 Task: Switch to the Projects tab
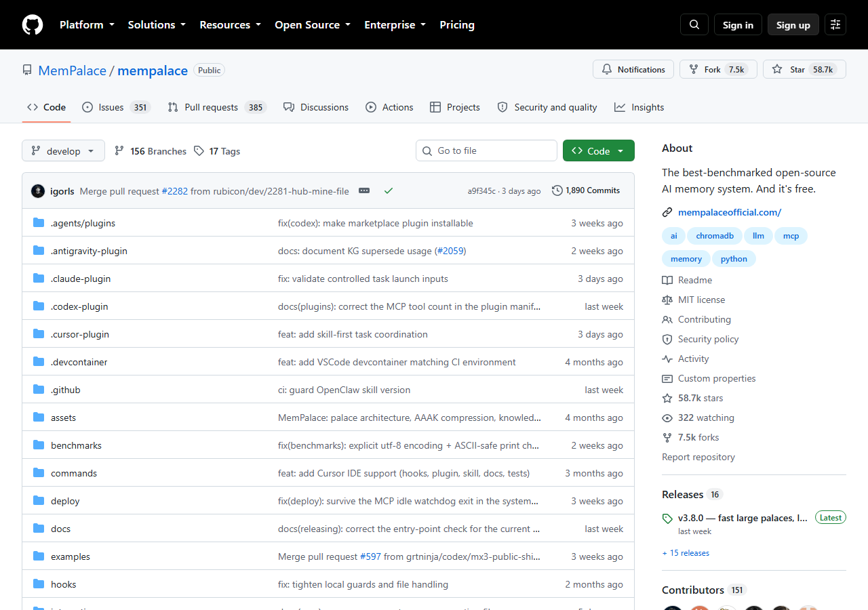pos(455,107)
